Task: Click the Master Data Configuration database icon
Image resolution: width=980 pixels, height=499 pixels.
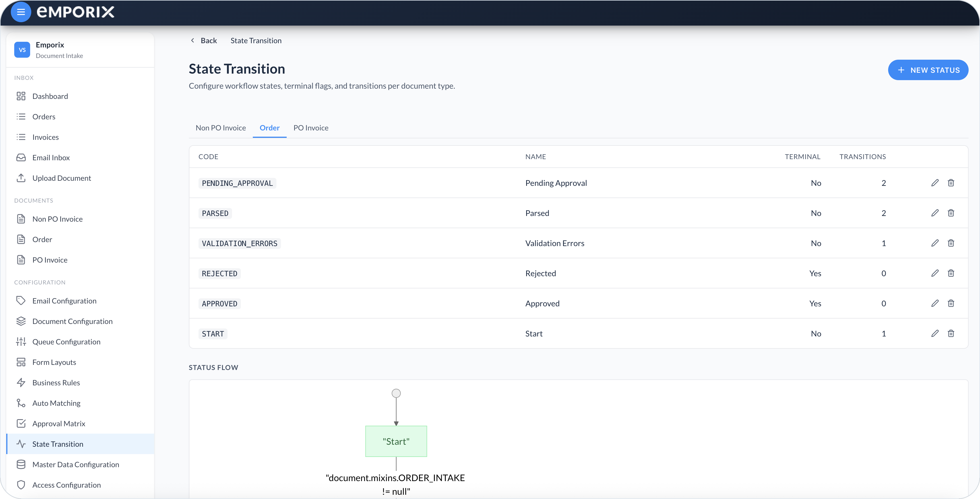Action: click(21, 464)
